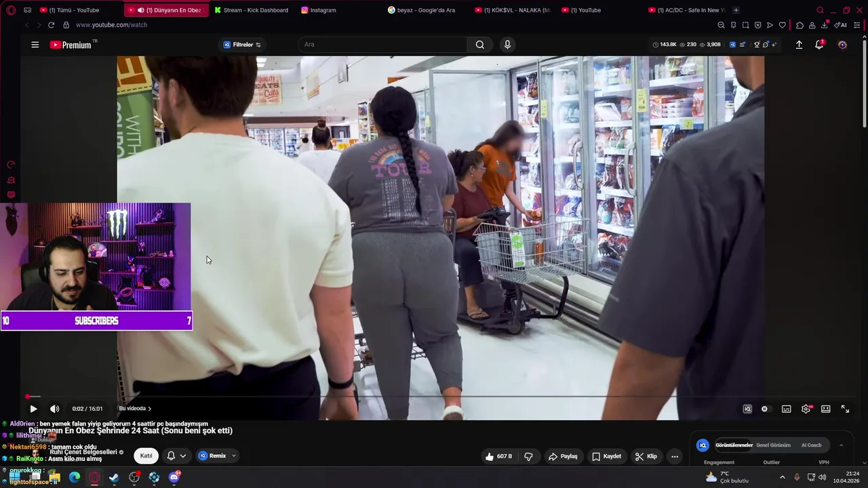This screenshot has width=868, height=488.
Task: Open browser snapshot capture icon
Action: click(x=745, y=25)
